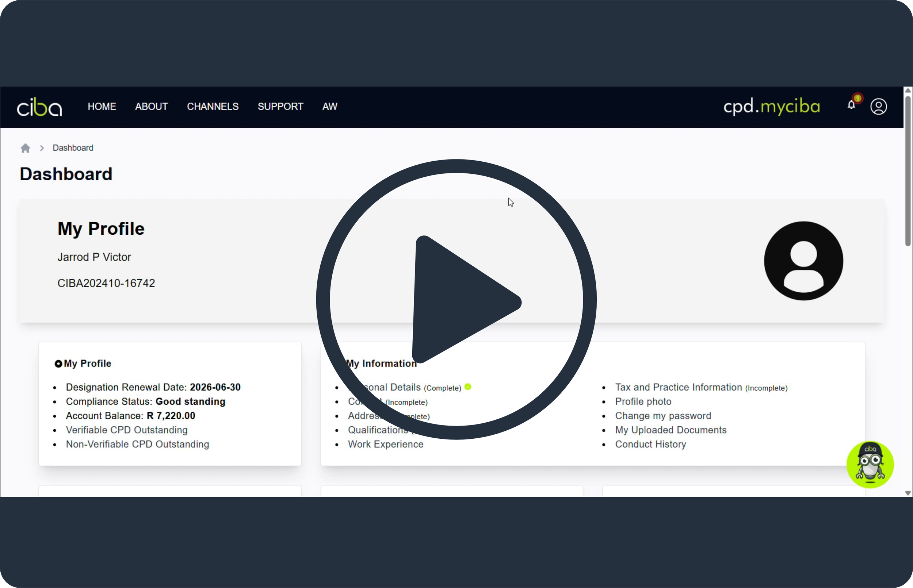
Task: Open the AW navigation menu
Action: click(329, 107)
